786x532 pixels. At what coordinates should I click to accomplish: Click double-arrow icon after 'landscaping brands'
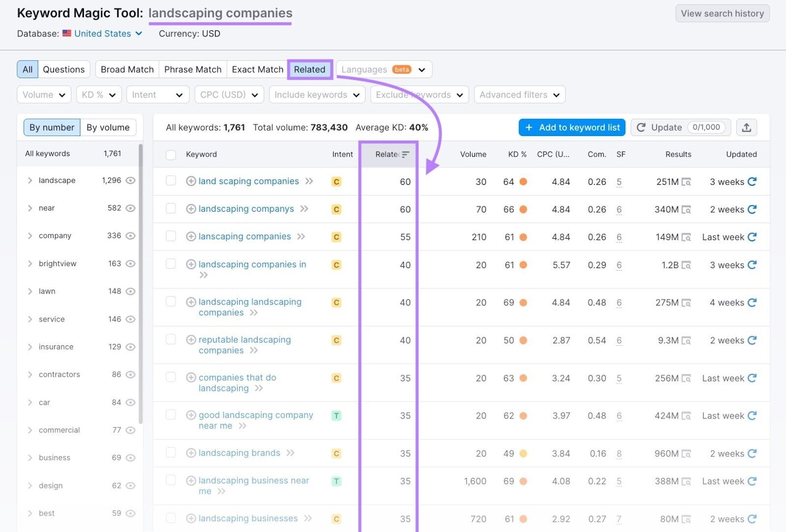[x=290, y=453]
